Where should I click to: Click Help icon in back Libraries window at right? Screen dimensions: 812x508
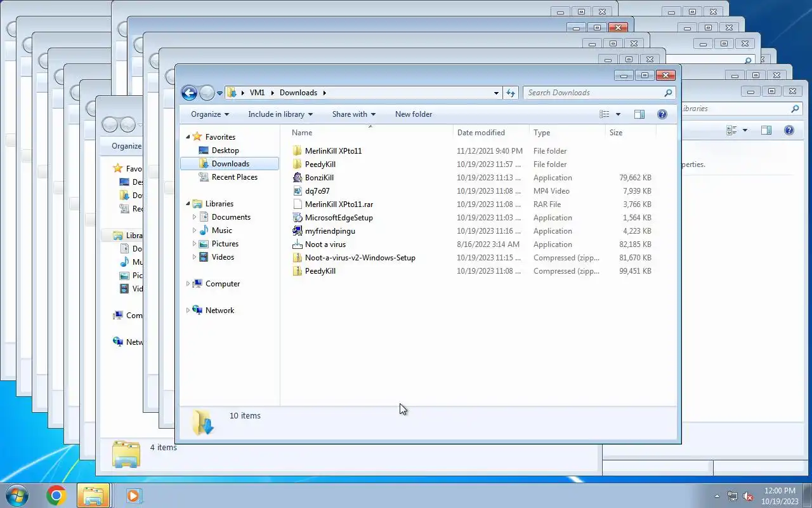(789, 130)
